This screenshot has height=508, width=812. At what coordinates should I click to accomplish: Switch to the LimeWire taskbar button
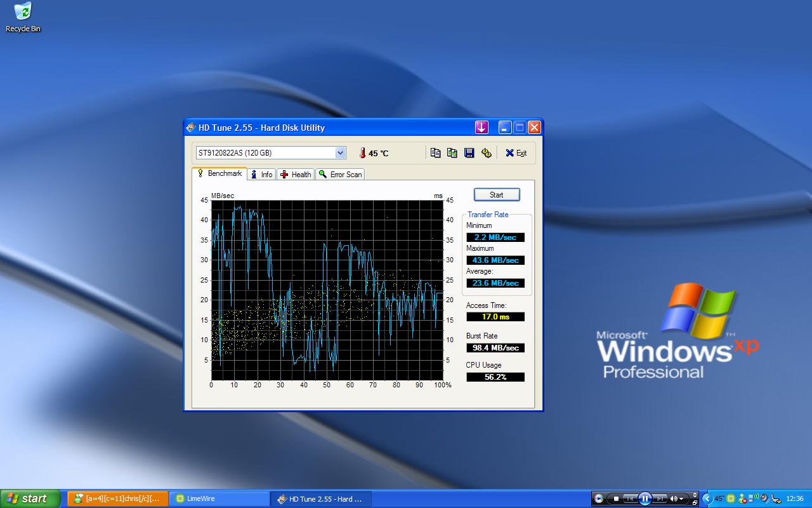coord(219,498)
